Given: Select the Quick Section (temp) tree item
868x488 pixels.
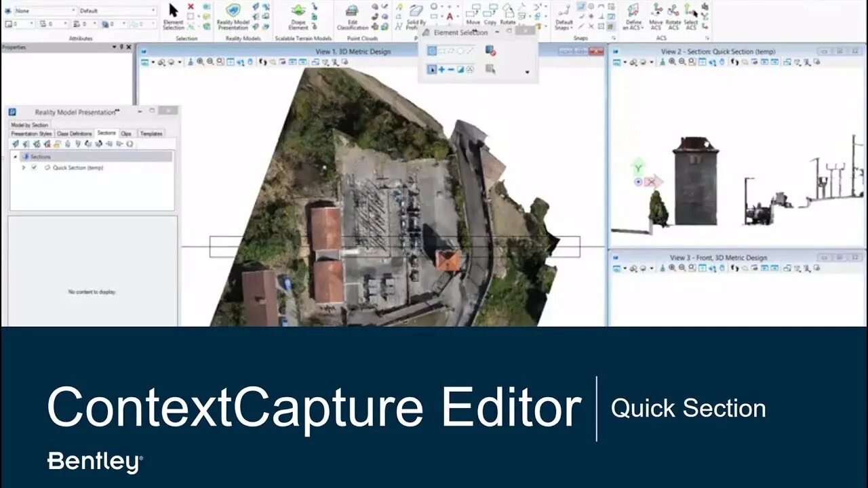Looking at the screenshot, I should (78, 167).
